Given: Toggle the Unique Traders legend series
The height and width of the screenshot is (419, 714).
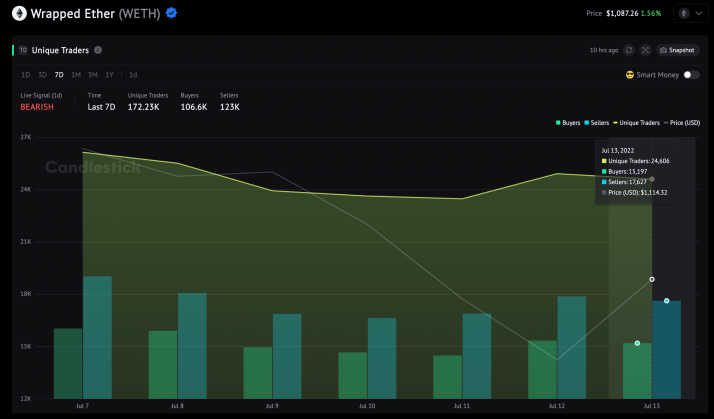Looking at the screenshot, I should 636,123.
